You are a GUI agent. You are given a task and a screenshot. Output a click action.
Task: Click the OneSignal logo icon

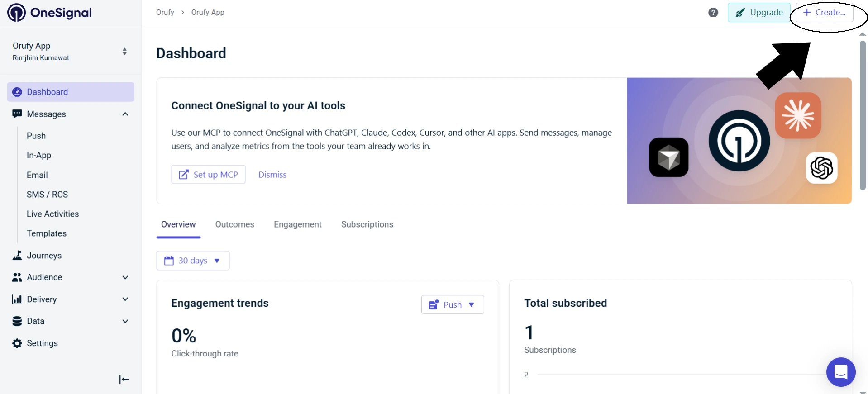17,13
